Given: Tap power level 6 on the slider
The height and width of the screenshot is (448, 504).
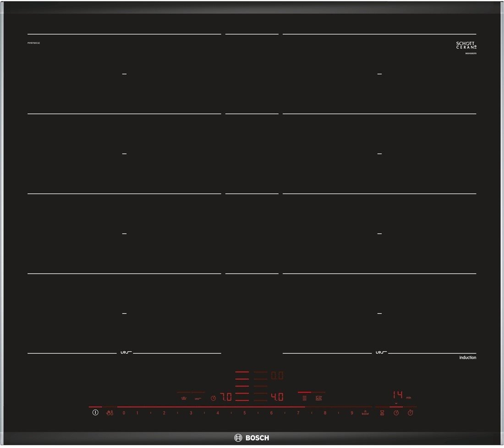Looking at the screenshot, I should (x=271, y=413).
